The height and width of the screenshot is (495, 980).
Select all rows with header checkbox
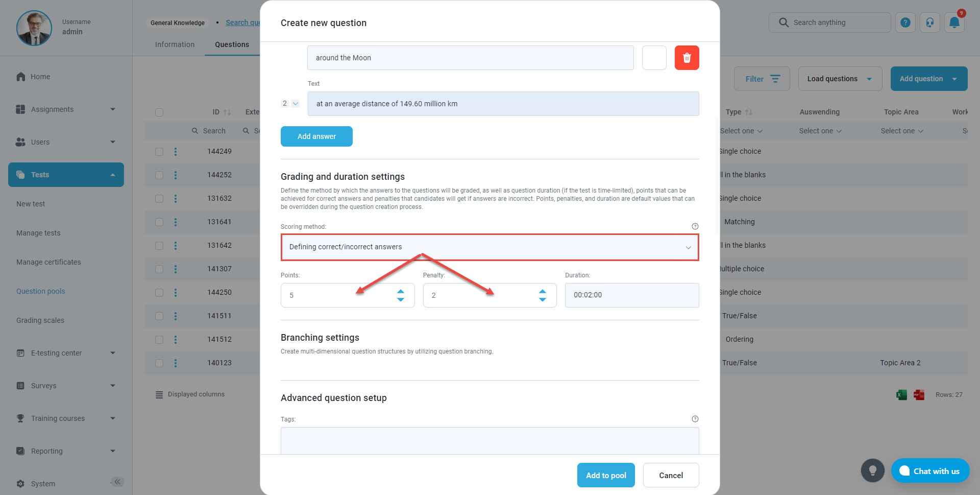coord(159,112)
